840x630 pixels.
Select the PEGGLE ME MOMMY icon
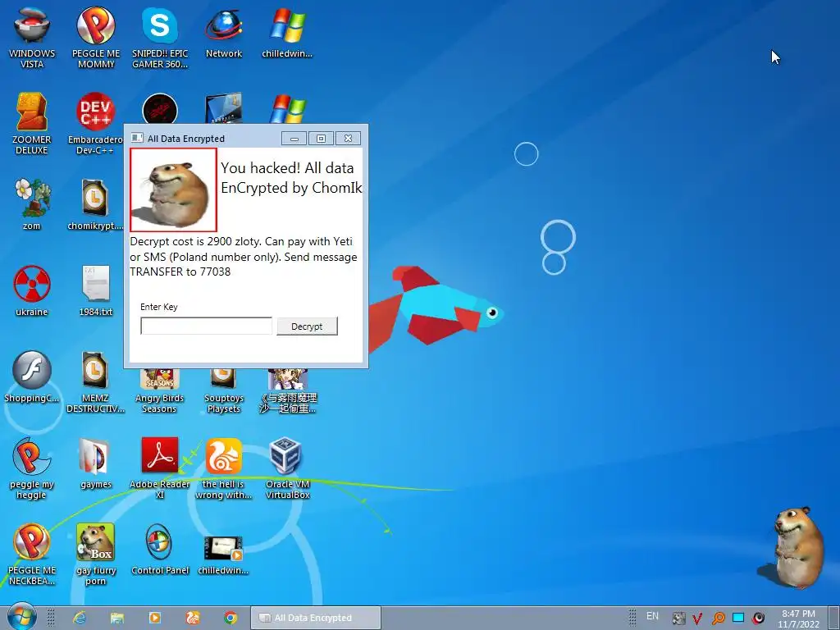pos(96,38)
